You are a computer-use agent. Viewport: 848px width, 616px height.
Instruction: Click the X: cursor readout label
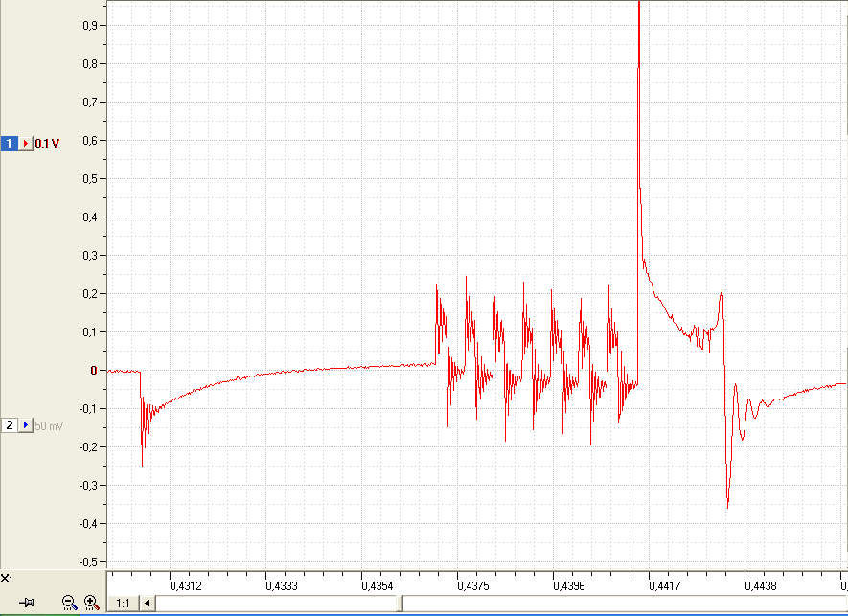pyautogui.click(x=6, y=578)
